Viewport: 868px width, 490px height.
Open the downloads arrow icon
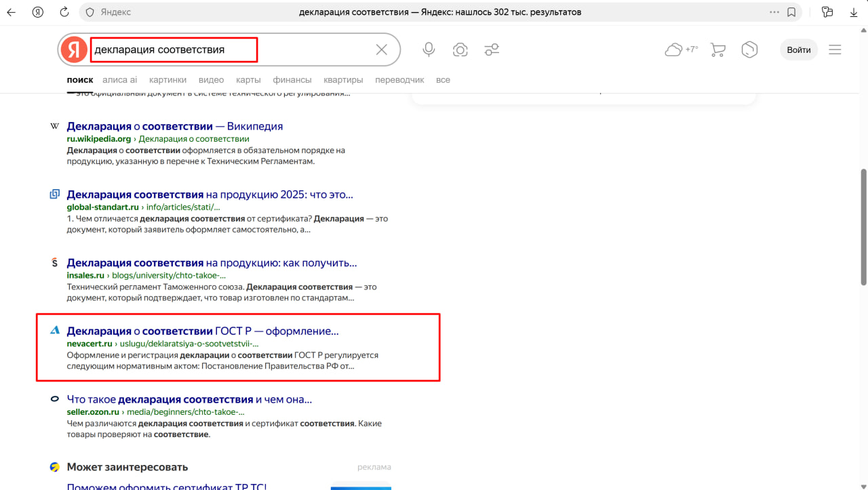pos(853,12)
